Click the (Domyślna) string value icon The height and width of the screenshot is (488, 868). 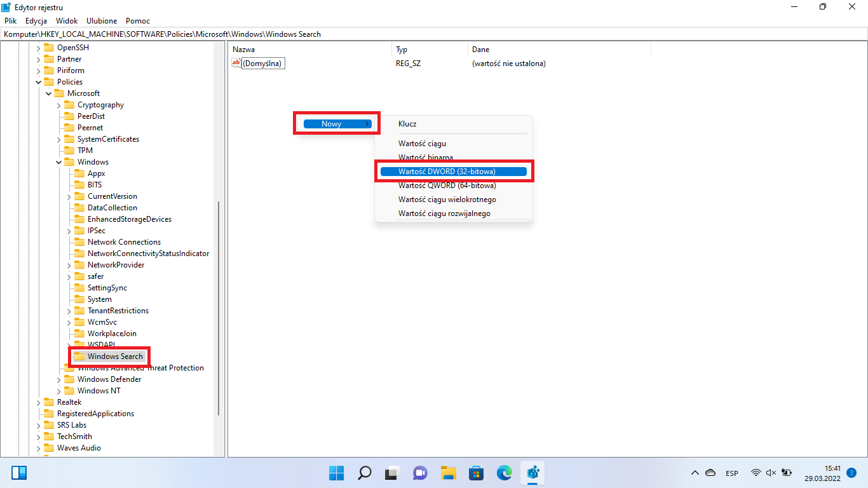click(x=236, y=63)
